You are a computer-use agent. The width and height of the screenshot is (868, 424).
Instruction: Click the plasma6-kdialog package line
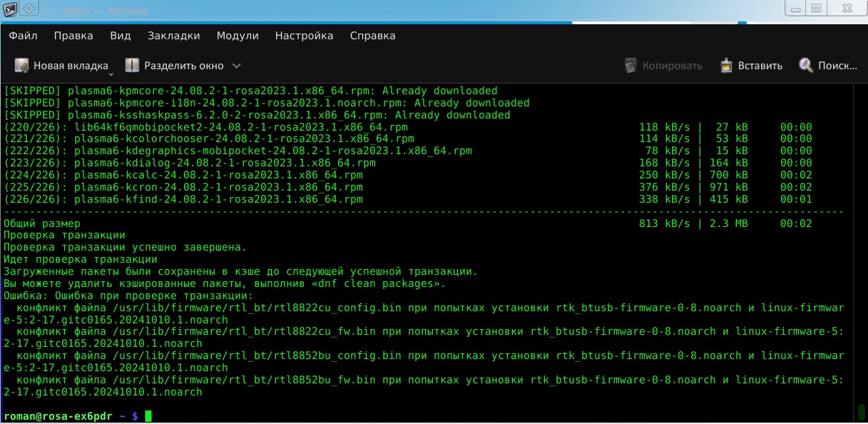click(x=407, y=163)
